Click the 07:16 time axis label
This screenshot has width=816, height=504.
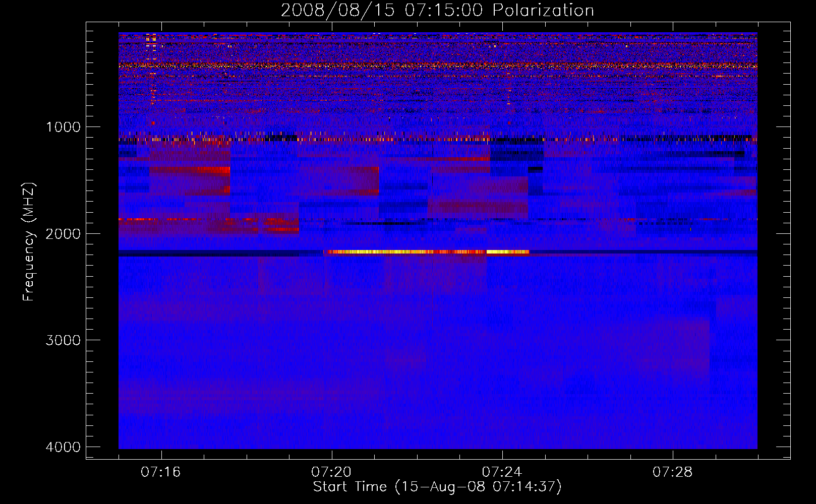(161, 472)
